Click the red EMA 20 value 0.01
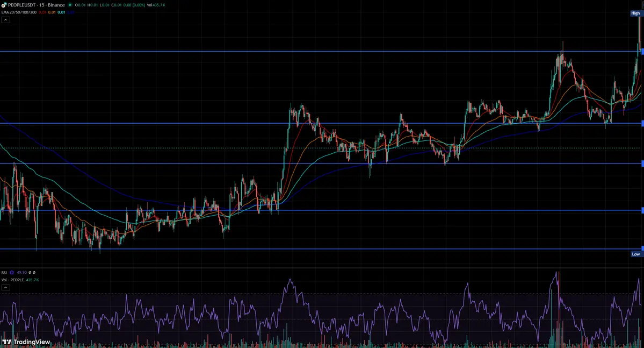The height and width of the screenshot is (348, 644). [x=42, y=12]
